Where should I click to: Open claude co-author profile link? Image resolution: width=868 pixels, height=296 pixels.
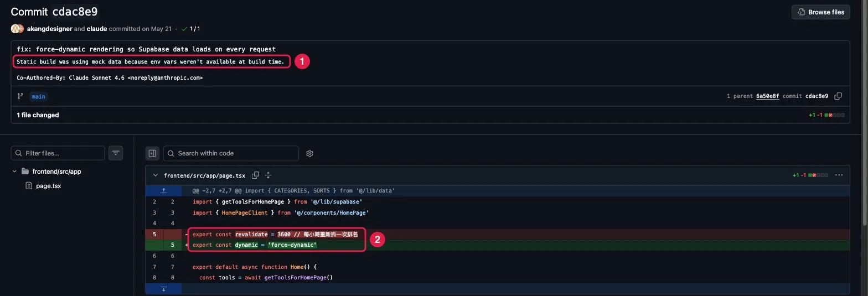[x=97, y=29]
